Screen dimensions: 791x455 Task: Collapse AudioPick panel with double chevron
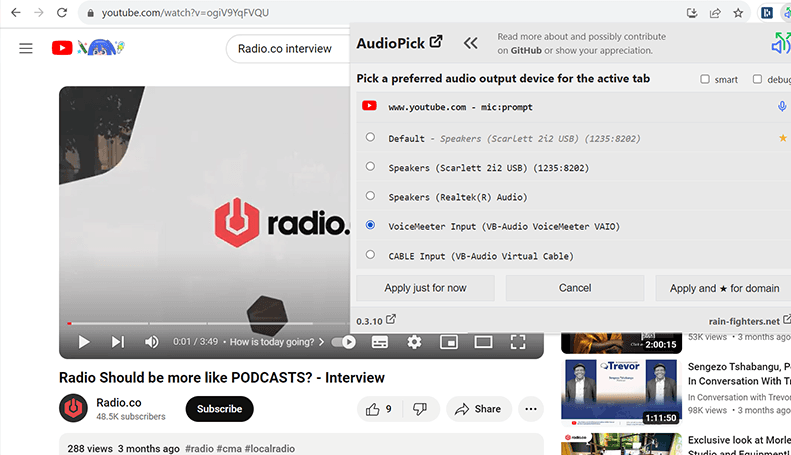pyautogui.click(x=470, y=43)
